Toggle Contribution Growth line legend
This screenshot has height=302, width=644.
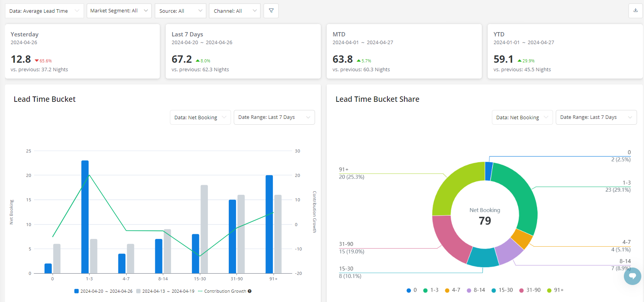222,291
